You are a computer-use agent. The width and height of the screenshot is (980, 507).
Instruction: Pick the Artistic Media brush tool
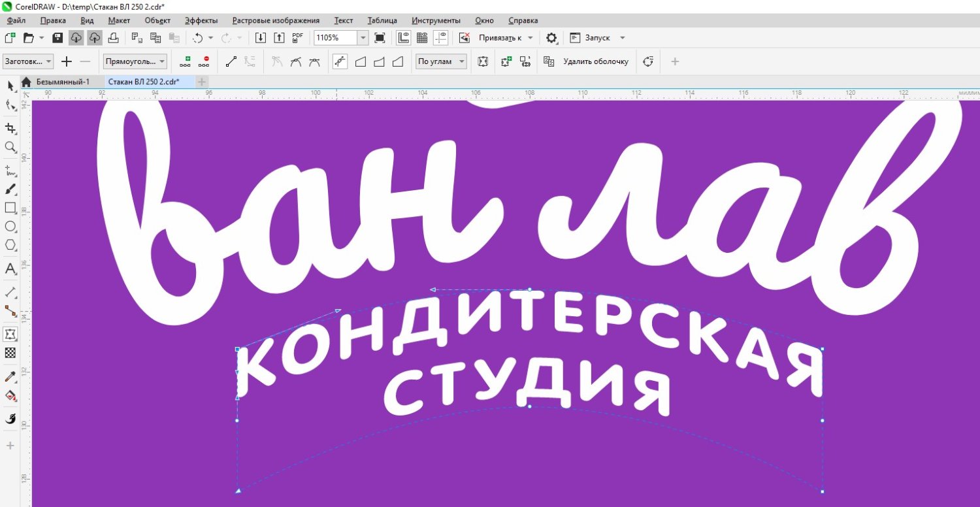pos(10,189)
